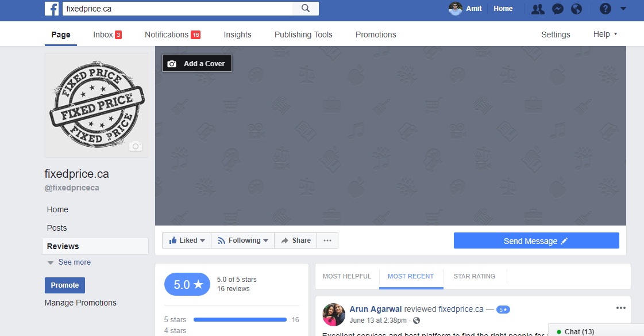This screenshot has height=336, width=644.
Task: Switch to the Insights tab
Action: click(237, 35)
